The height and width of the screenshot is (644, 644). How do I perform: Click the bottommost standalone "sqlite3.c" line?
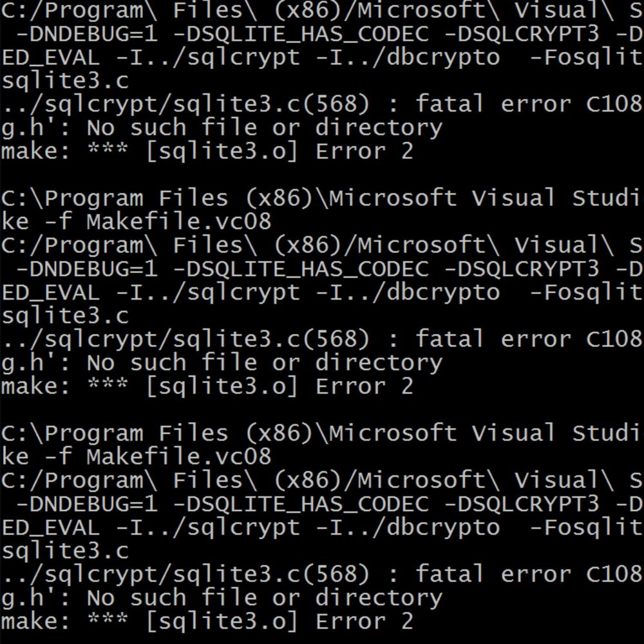64,551
